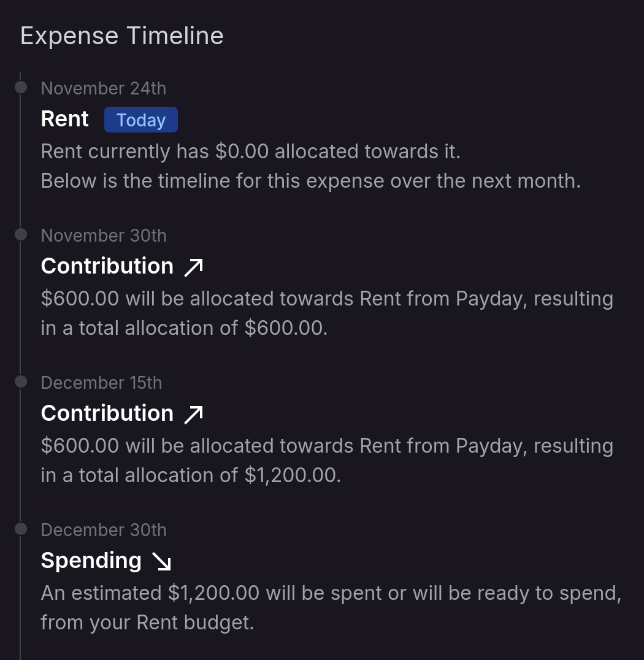Click the Contribution title under November 30th
The width and height of the screenshot is (644, 660).
coord(107,266)
